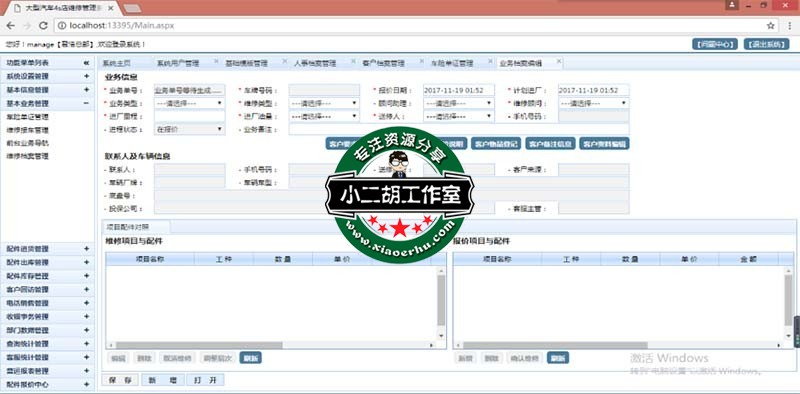Collapse the 功能菜单列表 sidebar with double-arrow icon

[x=86, y=63]
